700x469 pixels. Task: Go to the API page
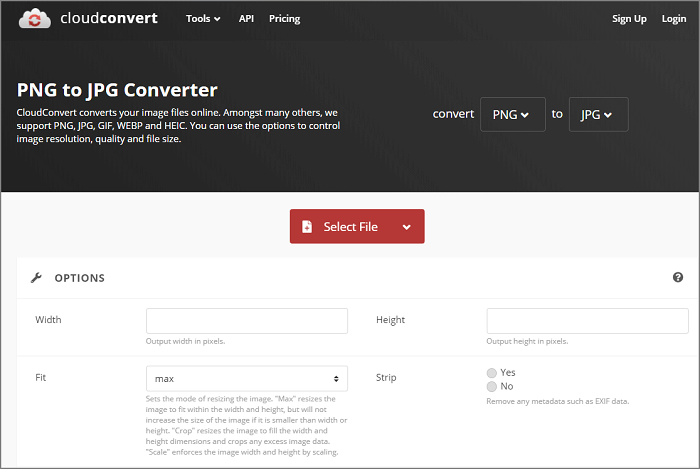[246, 19]
